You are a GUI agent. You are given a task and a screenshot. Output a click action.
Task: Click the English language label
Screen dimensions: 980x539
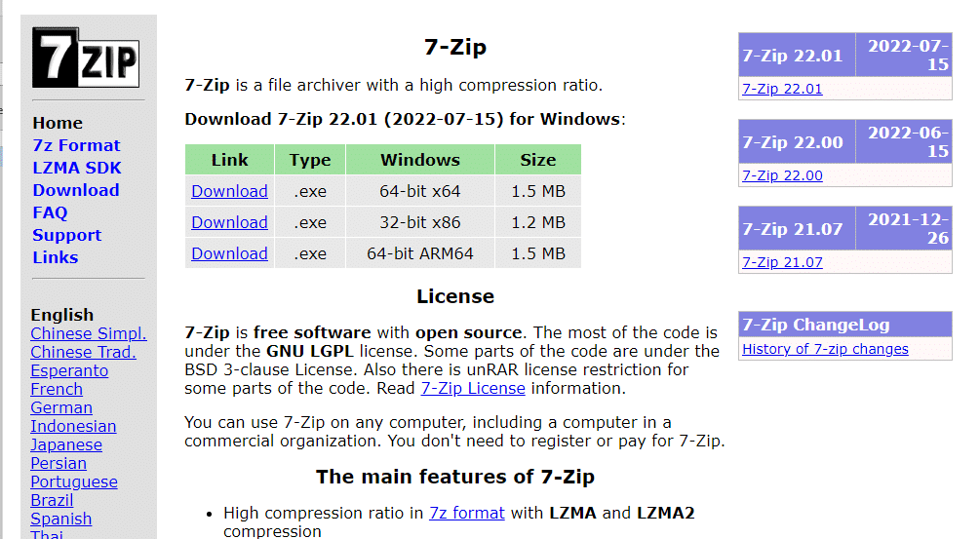click(61, 315)
